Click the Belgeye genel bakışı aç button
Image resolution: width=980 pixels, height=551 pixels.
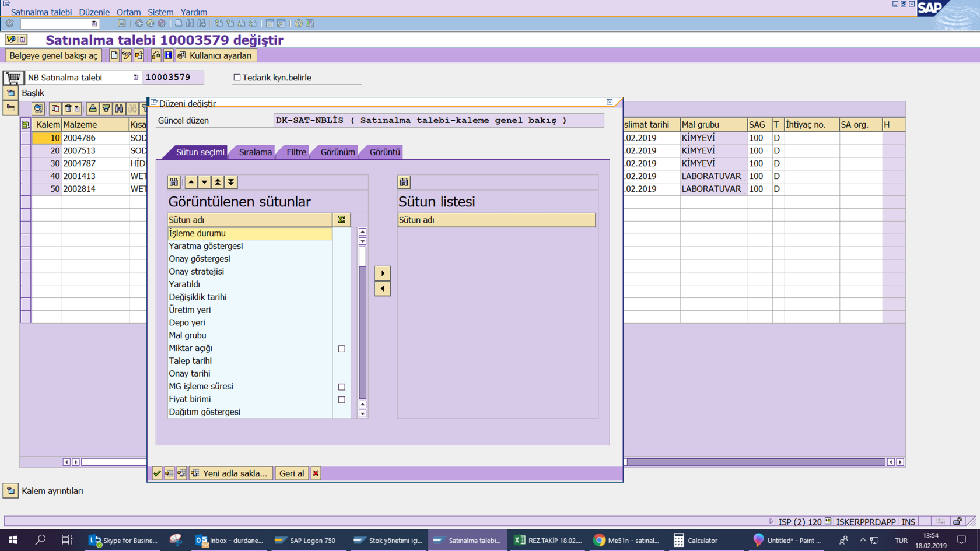click(x=54, y=55)
